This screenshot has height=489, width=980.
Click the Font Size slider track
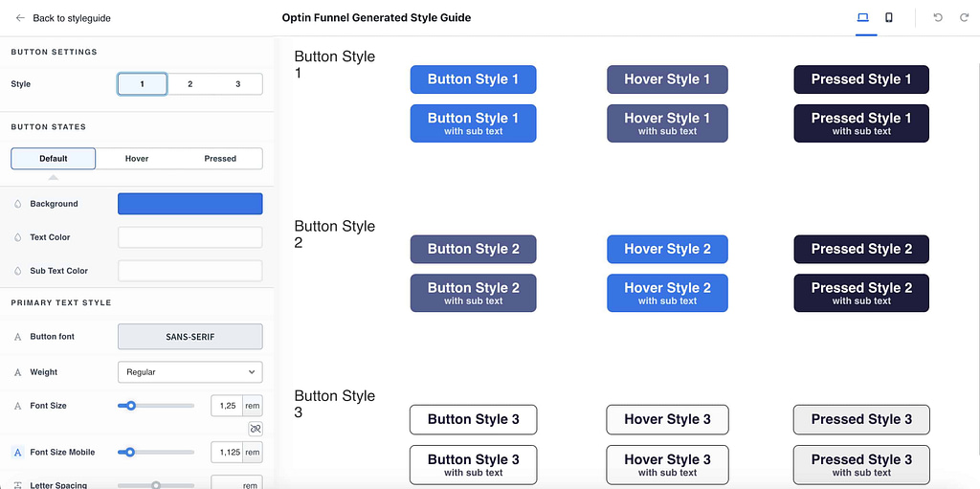(x=156, y=406)
